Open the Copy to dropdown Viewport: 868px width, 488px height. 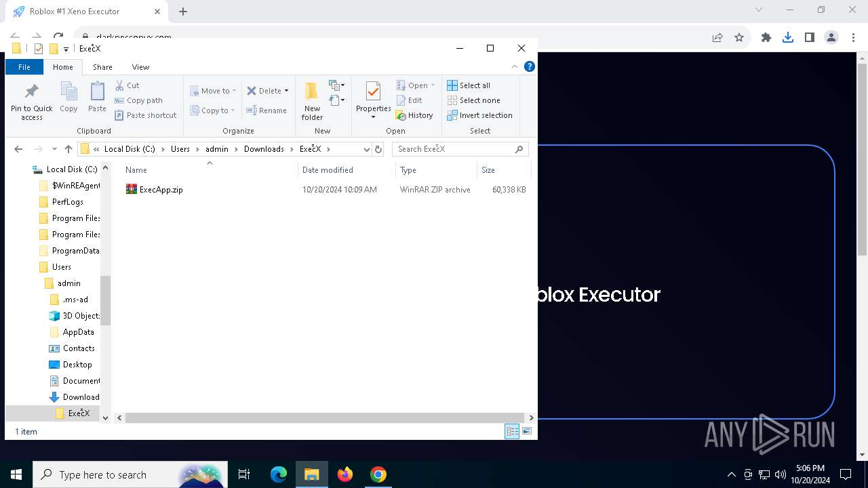pos(212,110)
